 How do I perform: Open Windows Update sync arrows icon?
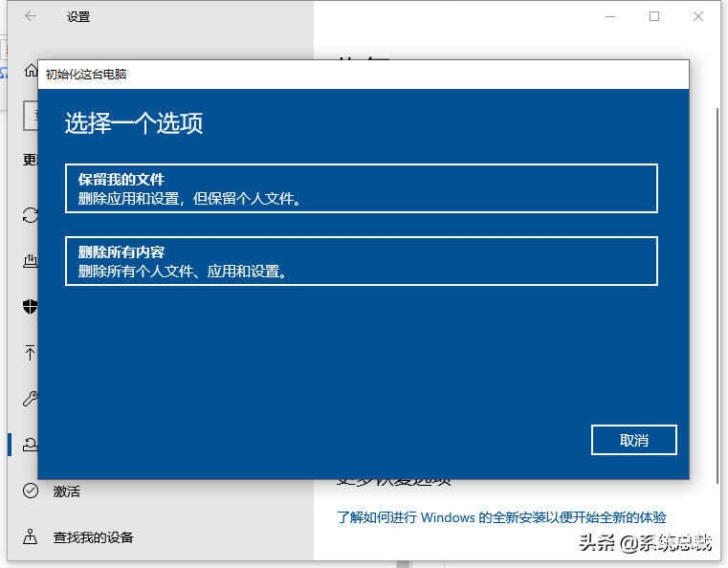(x=30, y=215)
